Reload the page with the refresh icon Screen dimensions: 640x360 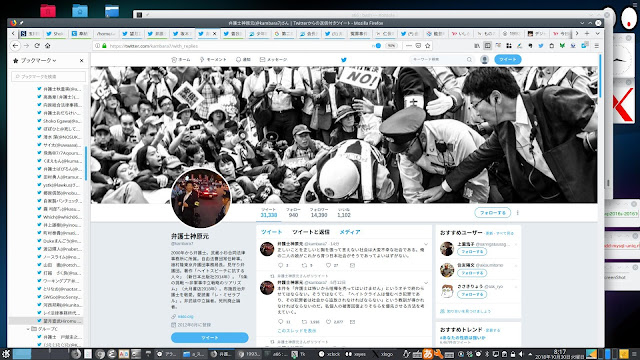(x=37, y=46)
